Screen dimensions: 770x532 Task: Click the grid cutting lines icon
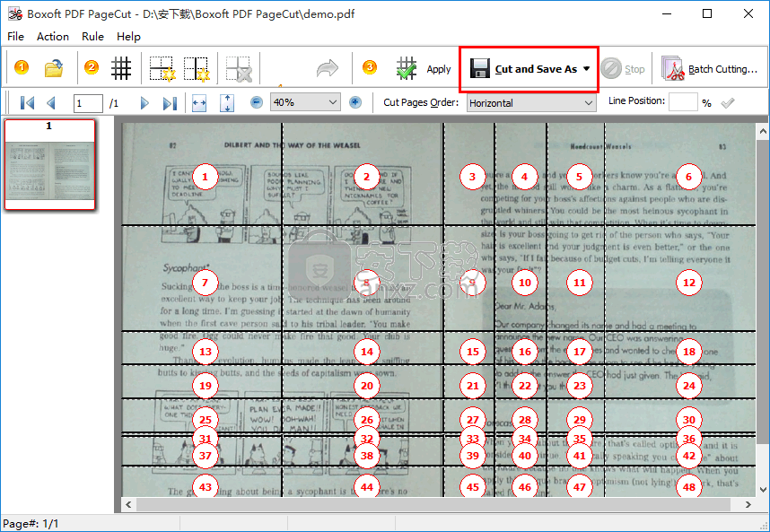(121, 68)
